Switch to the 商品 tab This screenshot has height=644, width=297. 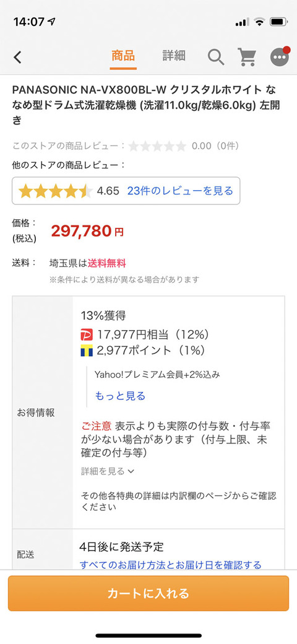[x=123, y=56]
